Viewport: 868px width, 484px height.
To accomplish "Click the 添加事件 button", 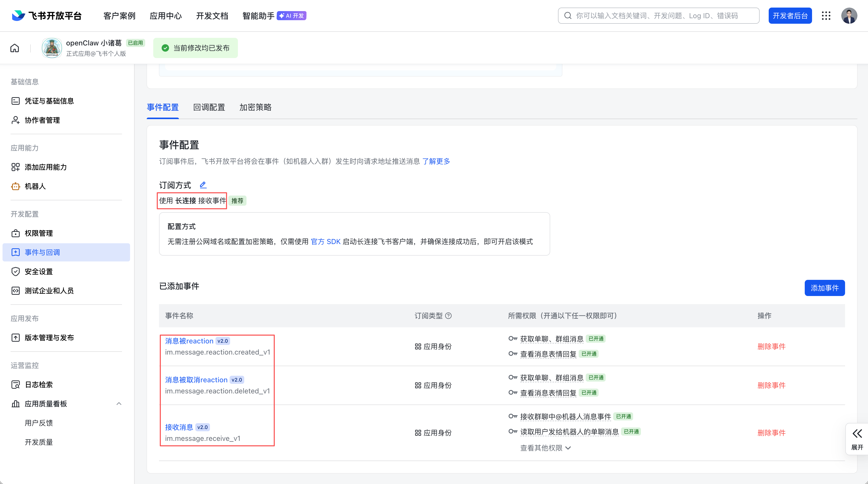I will click(824, 288).
